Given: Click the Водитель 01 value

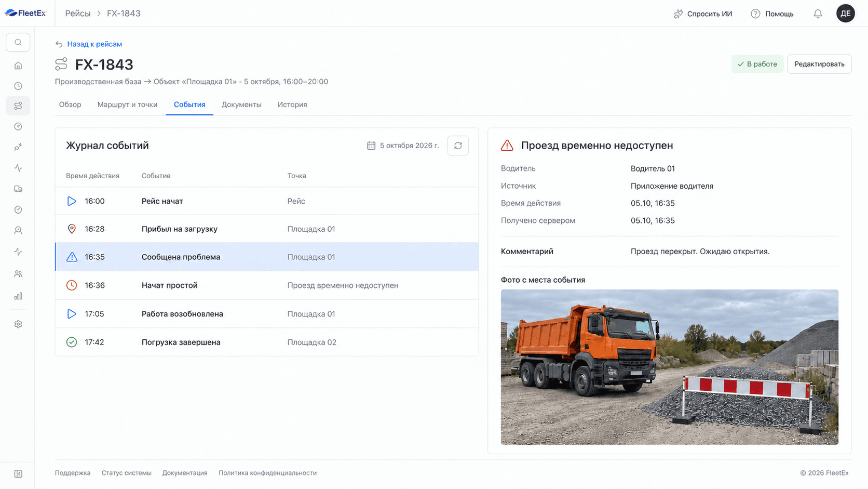Looking at the screenshot, I should 653,168.
